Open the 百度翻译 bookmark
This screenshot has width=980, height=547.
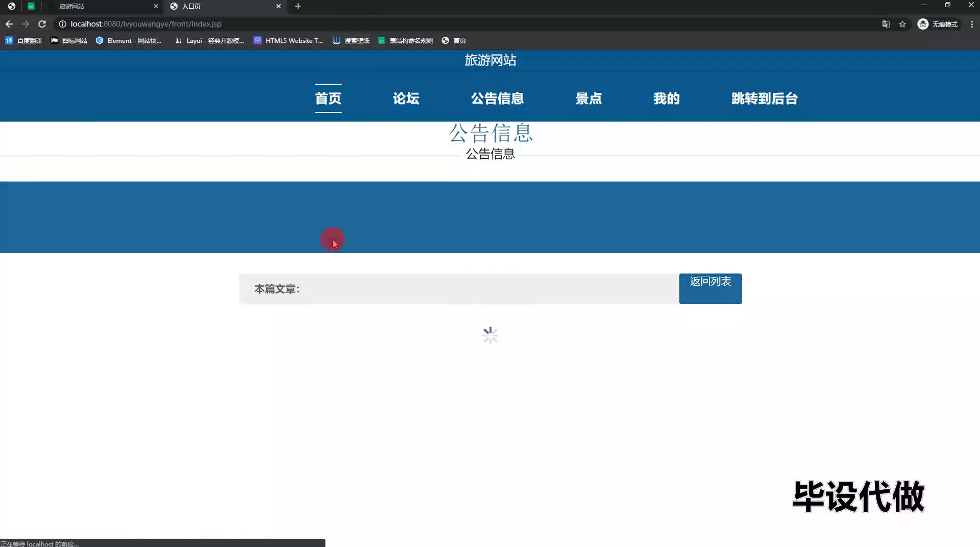(x=24, y=40)
